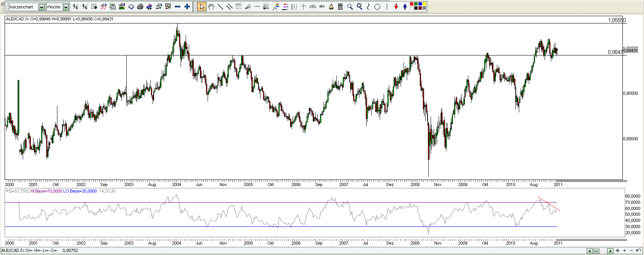This screenshot has height=255, width=644.
Task: Click the first currency conversion $/€ icon
Action: coord(75,7)
